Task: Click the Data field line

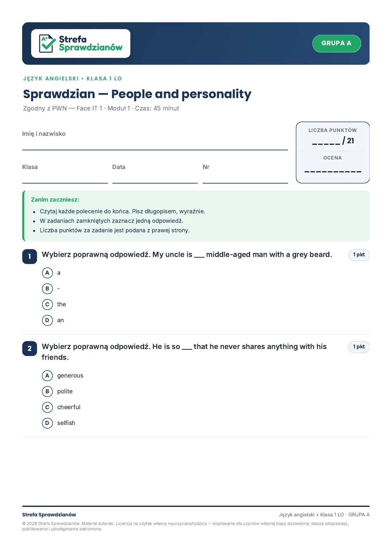Action: pyautogui.click(x=155, y=183)
